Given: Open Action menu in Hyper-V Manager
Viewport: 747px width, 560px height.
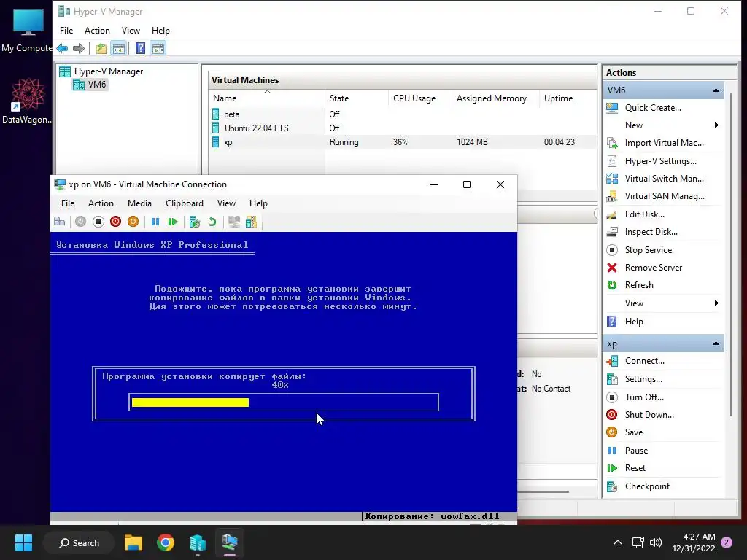Looking at the screenshot, I should (97, 31).
